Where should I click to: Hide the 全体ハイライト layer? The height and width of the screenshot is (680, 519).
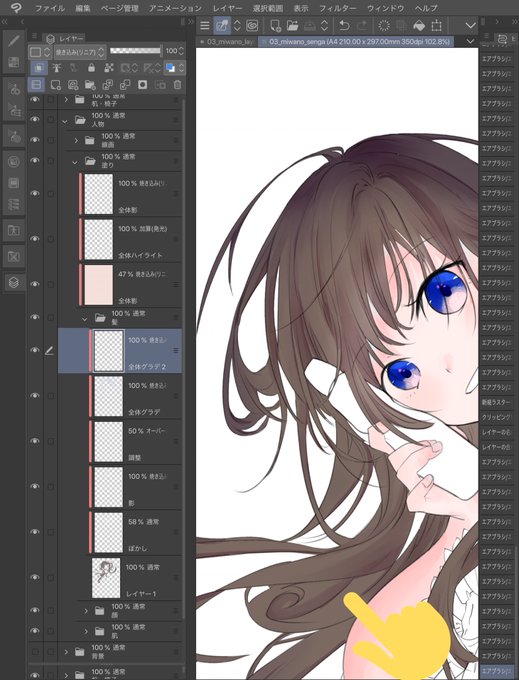pyautogui.click(x=35, y=239)
